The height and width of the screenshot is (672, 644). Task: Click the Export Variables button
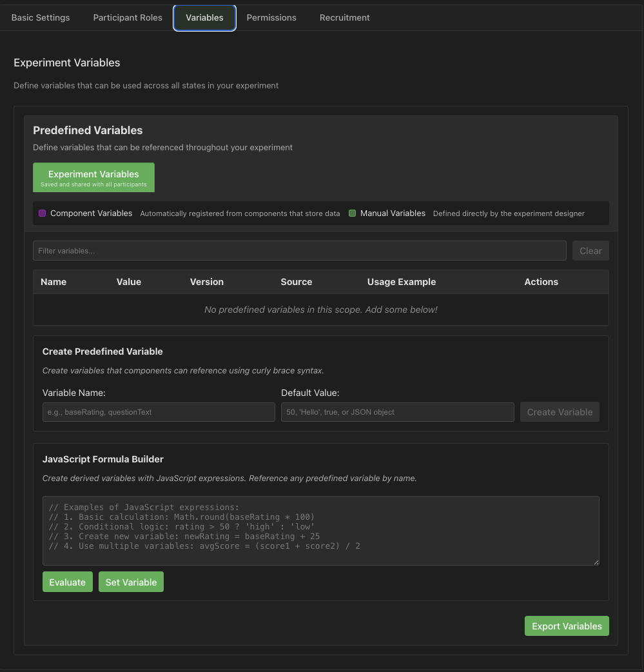[x=567, y=626]
